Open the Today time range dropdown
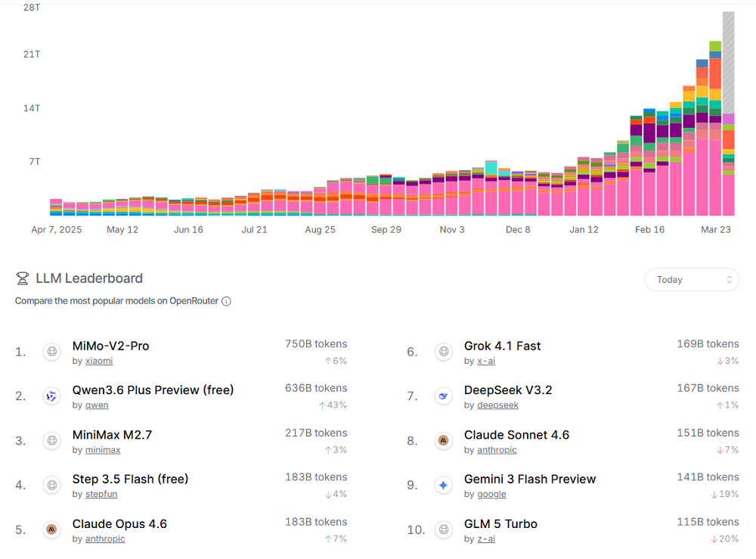756x559 pixels. pos(691,280)
